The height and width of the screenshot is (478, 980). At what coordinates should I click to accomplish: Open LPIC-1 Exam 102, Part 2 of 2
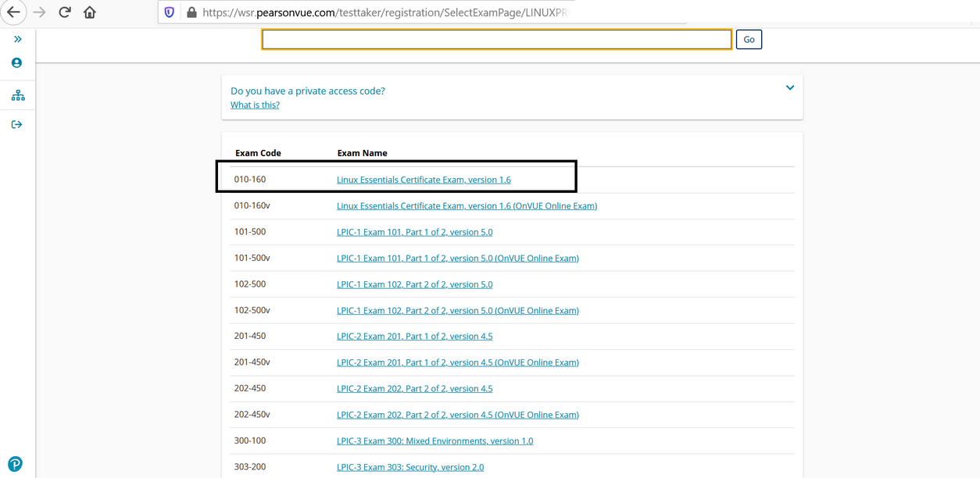coord(414,284)
